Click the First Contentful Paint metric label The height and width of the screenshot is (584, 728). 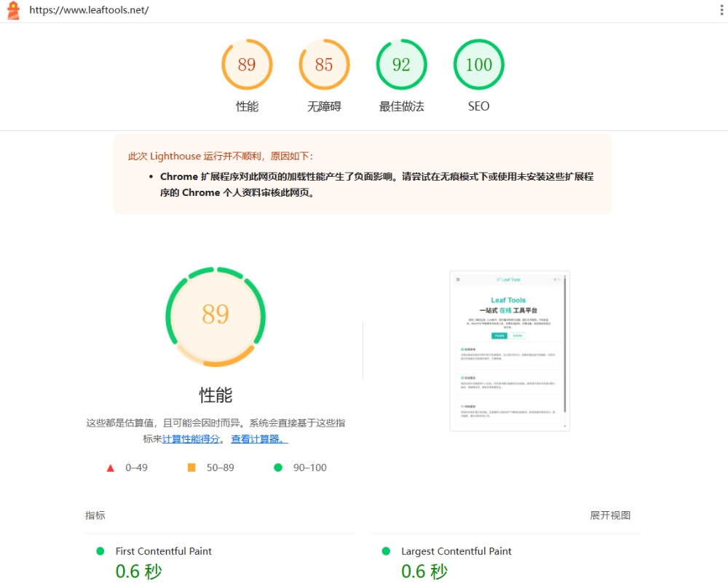click(163, 551)
